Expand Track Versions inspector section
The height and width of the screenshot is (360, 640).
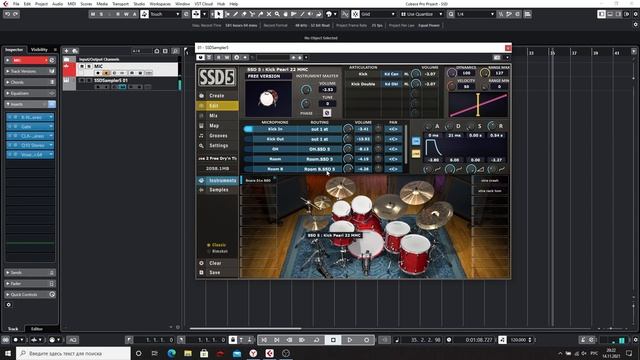[x=30, y=71]
